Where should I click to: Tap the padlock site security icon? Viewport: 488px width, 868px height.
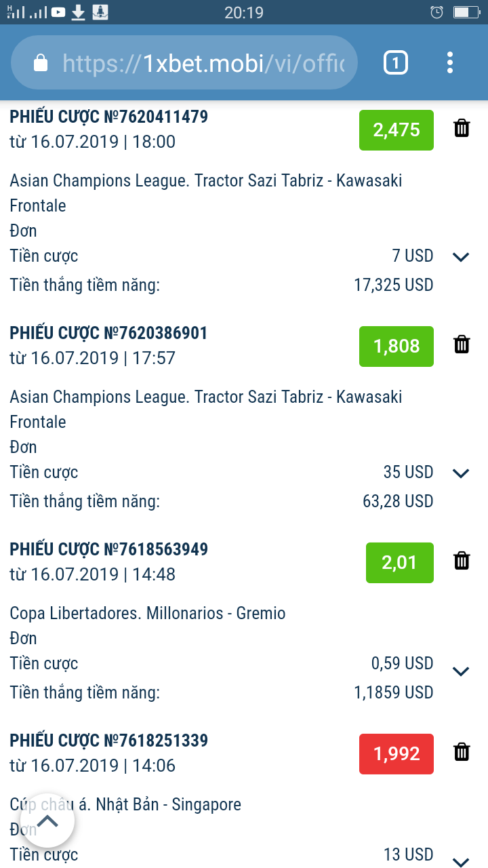pos(41,63)
